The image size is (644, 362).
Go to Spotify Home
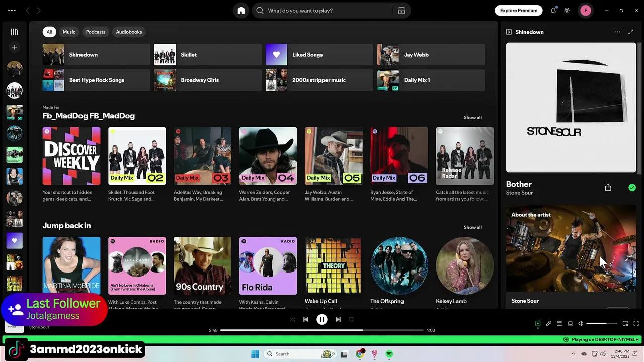tap(241, 11)
